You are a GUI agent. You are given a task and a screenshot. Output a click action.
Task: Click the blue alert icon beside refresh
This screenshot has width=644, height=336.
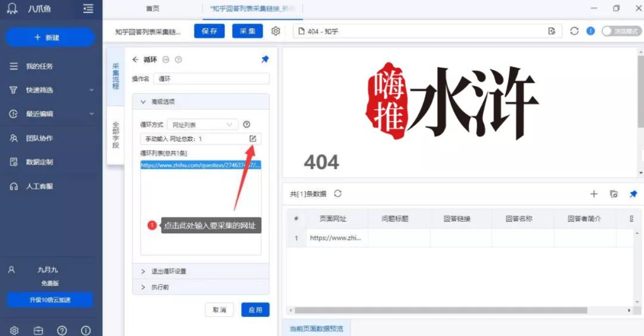coord(590,31)
